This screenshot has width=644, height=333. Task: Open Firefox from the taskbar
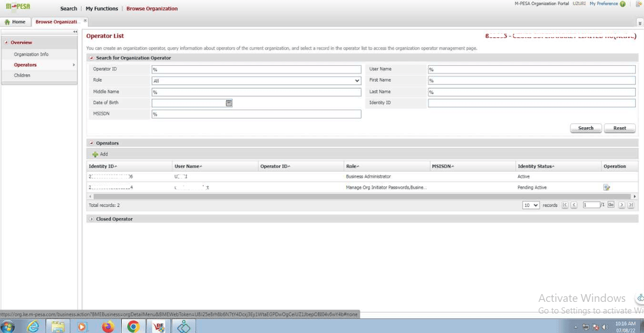tap(108, 326)
